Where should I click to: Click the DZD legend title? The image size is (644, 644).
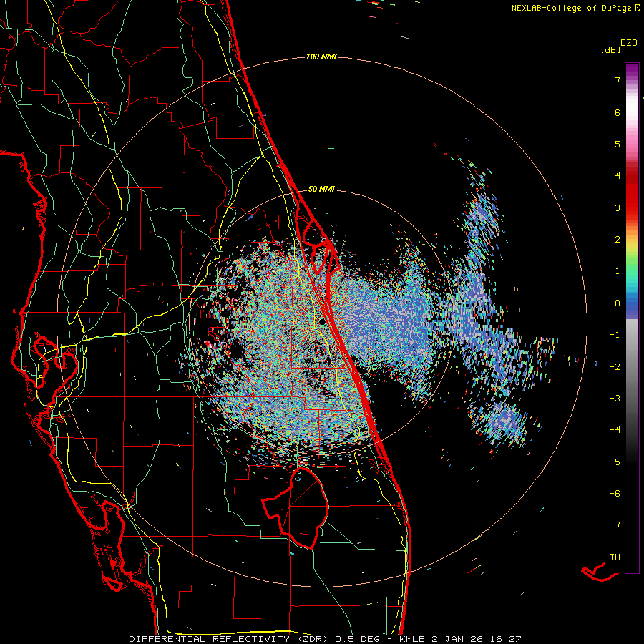[629, 43]
